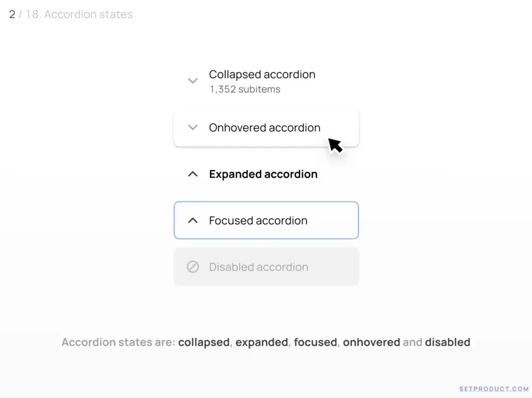Screen dimensions: 532x398
Task: Select the Expanded accordion bold label
Action: (x=263, y=174)
